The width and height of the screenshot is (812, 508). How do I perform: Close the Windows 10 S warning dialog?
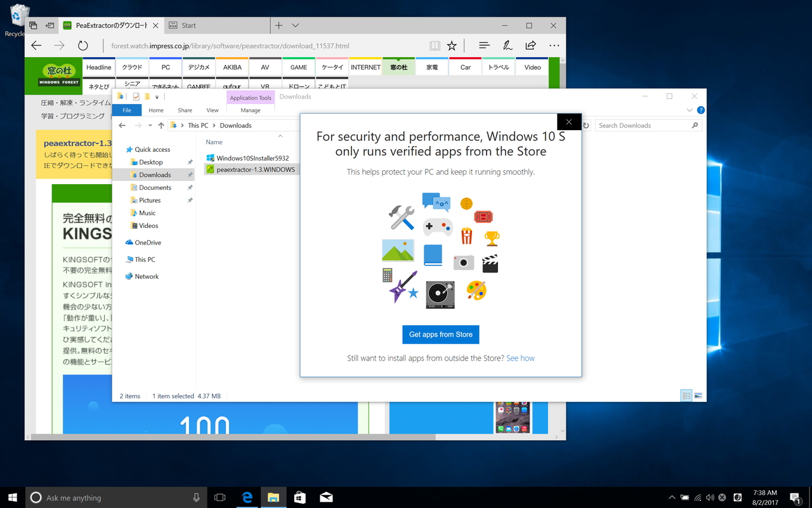click(568, 122)
